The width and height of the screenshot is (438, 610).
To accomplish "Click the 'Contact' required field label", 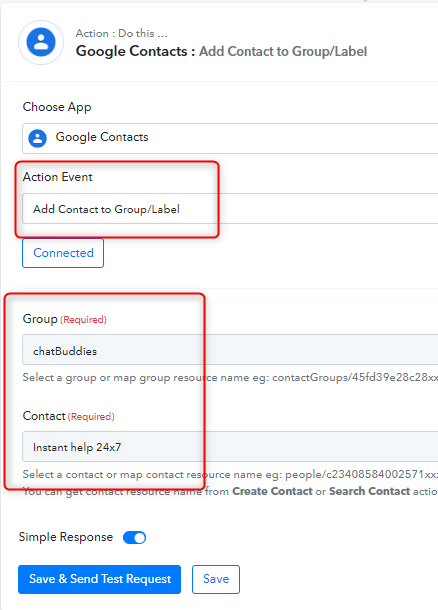I will click(68, 416).
